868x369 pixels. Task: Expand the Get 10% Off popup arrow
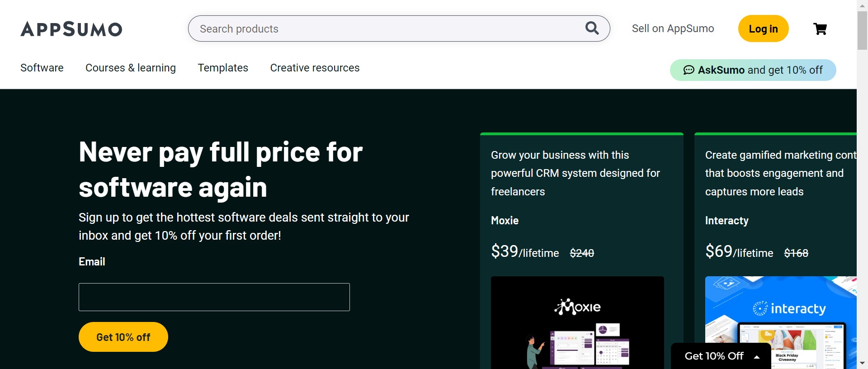click(x=757, y=357)
